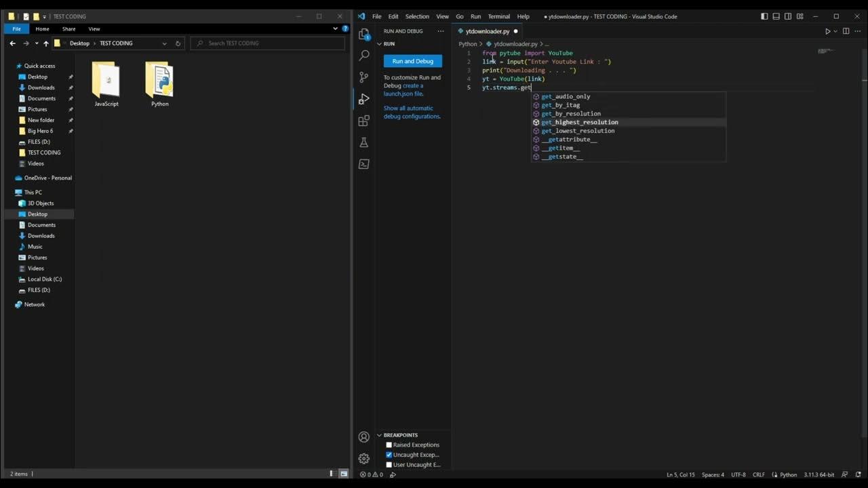Open the Testing flask icon
This screenshot has width=868, height=488.
click(364, 142)
